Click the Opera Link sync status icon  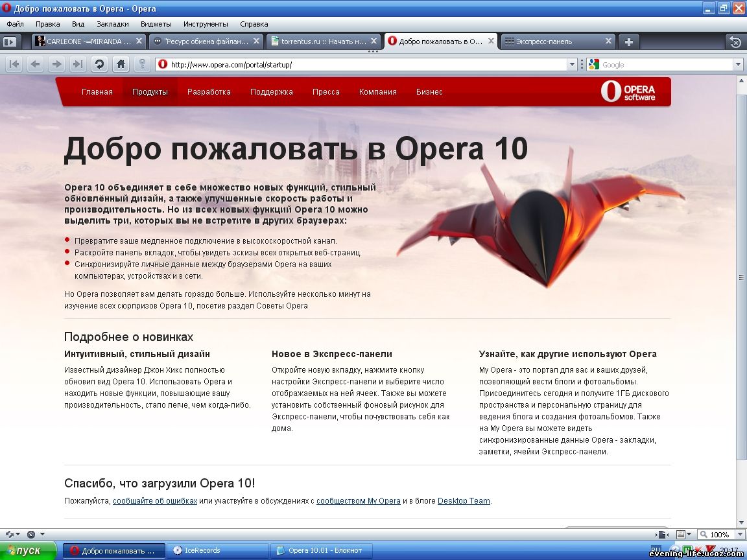click(10, 534)
